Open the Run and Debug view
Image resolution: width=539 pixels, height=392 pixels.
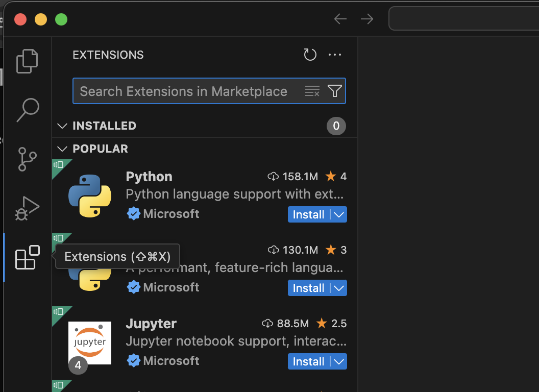click(28, 208)
